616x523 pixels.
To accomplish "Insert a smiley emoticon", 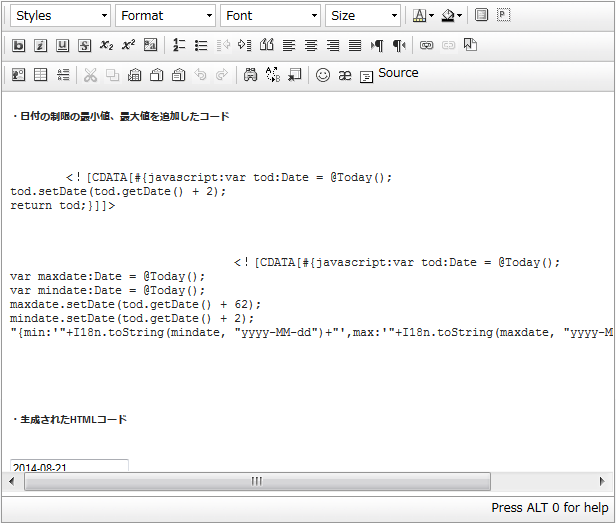I will [x=323, y=75].
